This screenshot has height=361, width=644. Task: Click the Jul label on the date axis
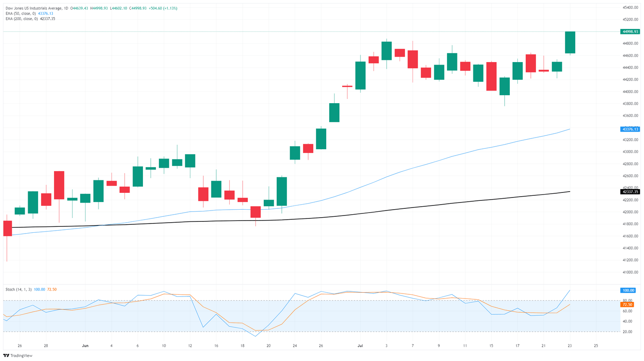360,346
